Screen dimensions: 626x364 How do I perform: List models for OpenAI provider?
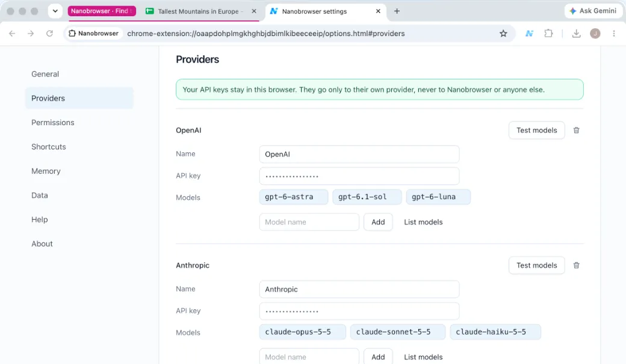coord(423,222)
